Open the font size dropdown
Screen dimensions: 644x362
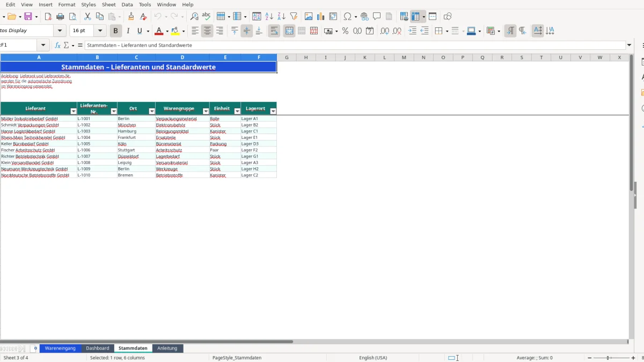point(100,31)
